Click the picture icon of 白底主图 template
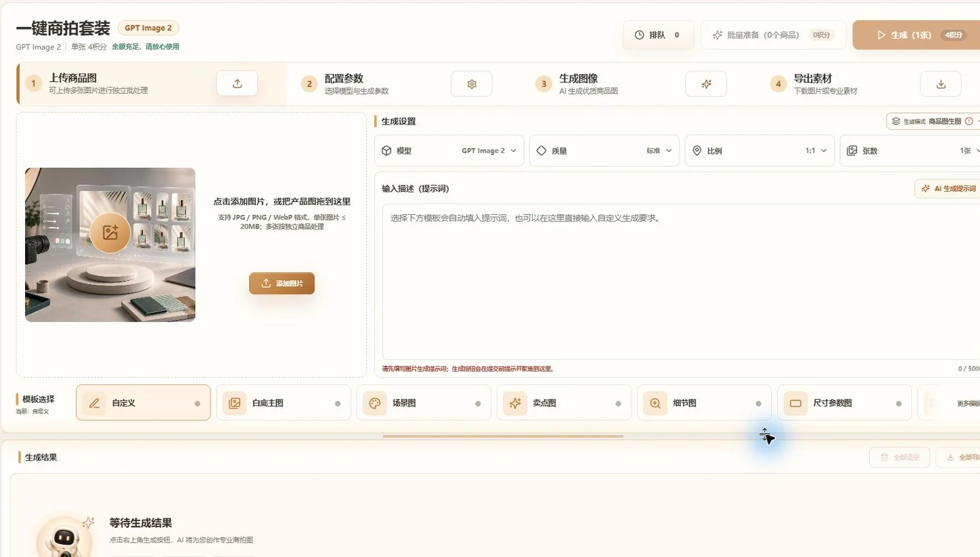Image resolution: width=980 pixels, height=557 pixels. click(235, 403)
